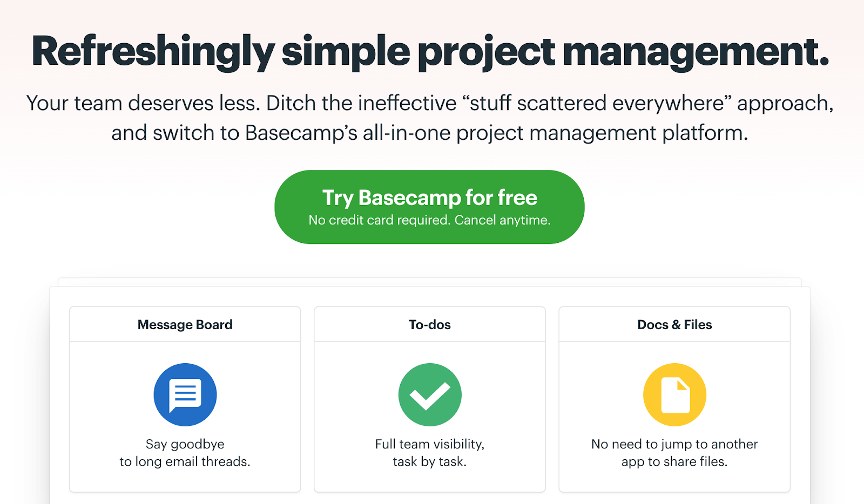Open the To-dos card header
This screenshot has width=864, height=504.
(430, 324)
